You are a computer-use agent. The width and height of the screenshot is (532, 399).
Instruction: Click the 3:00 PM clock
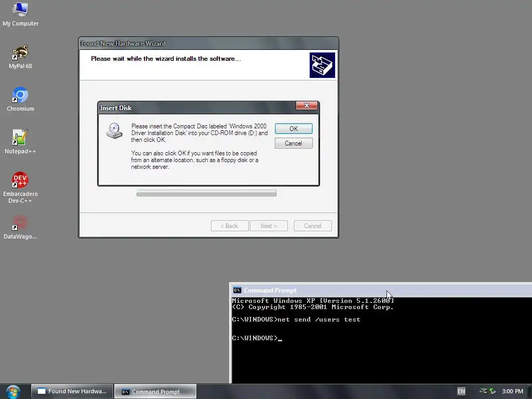[x=512, y=391]
